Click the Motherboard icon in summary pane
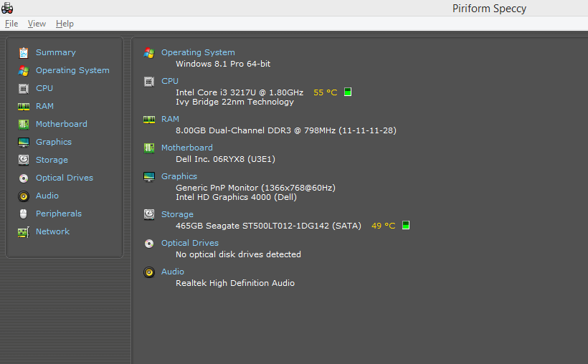Image resolution: width=588 pixels, height=364 pixels. (149, 148)
